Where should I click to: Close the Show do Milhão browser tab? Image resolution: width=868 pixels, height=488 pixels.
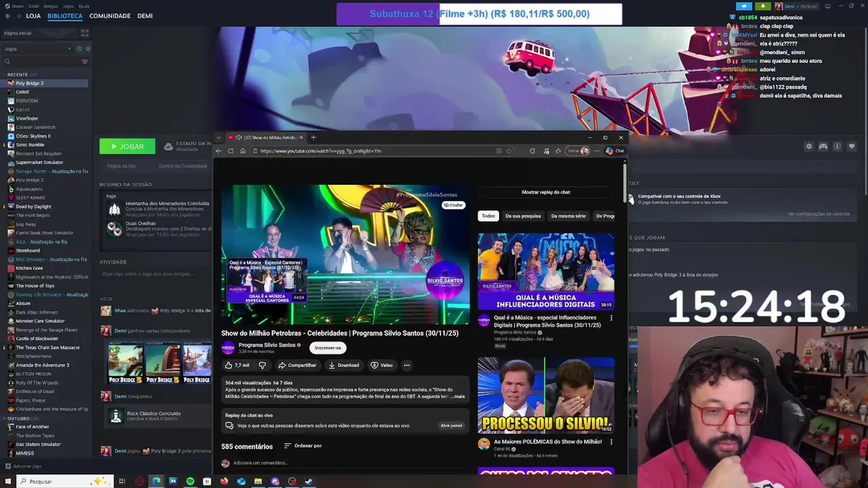tap(301, 138)
